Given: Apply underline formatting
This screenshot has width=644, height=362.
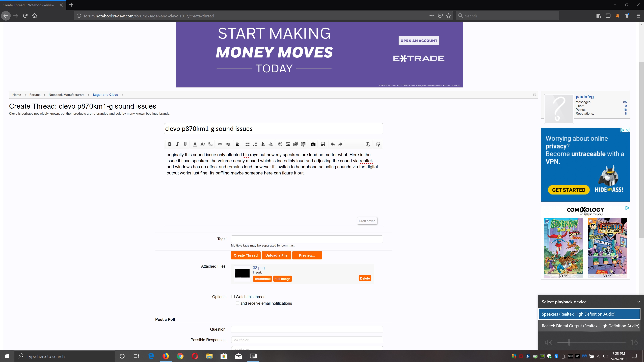Looking at the screenshot, I should click(x=185, y=144).
